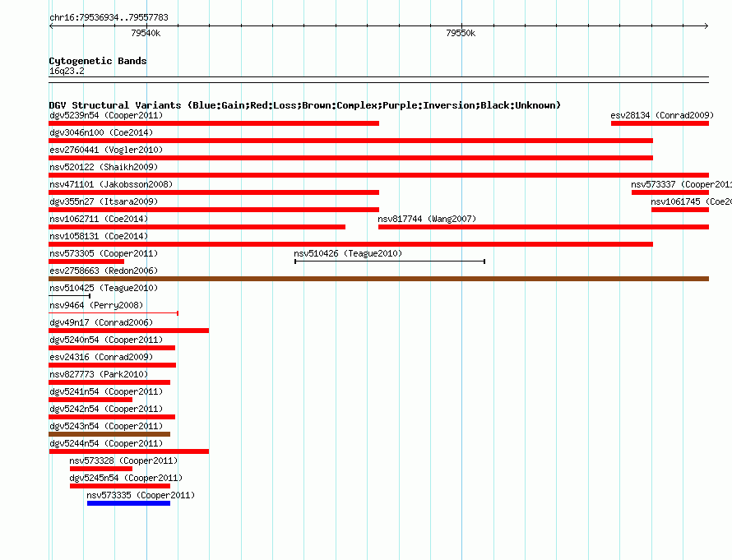
Task: Select the red loss bar for nsv817744
Action: pos(544,227)
